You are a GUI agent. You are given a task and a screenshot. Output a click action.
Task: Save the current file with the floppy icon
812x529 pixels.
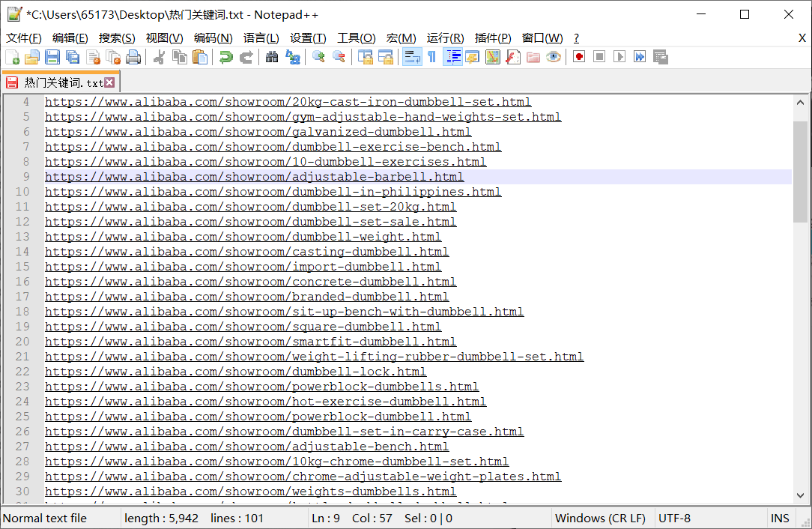click(x=52, y=57)
